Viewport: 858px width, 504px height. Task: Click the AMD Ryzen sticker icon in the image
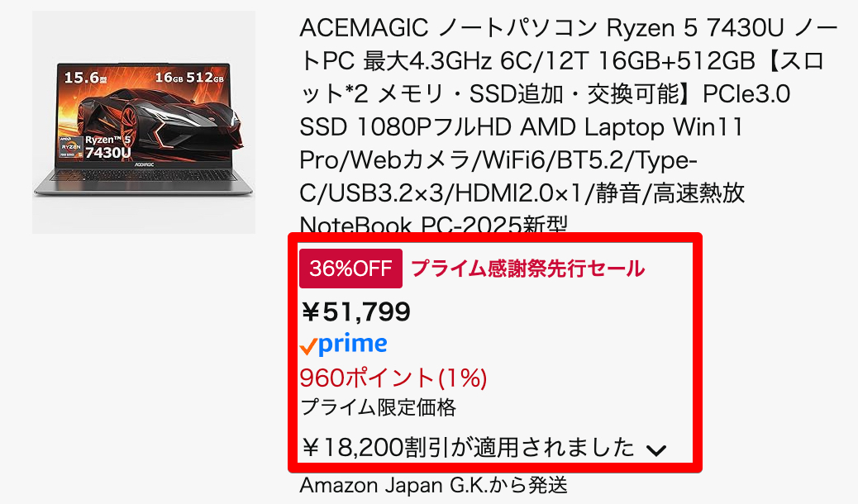point(71,147)
